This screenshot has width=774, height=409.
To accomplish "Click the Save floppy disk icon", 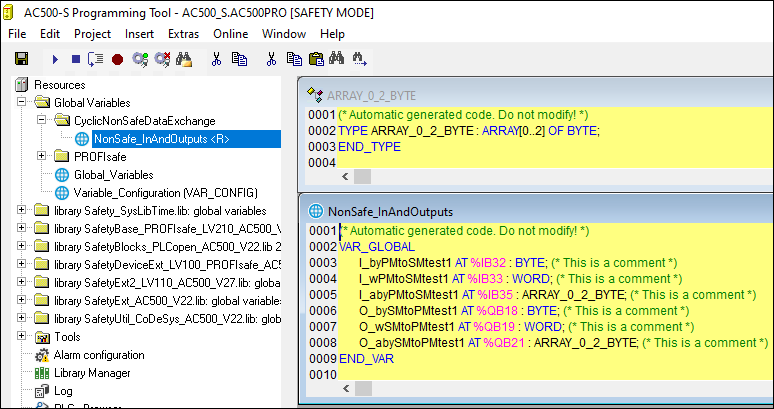I will pos(20,60).
